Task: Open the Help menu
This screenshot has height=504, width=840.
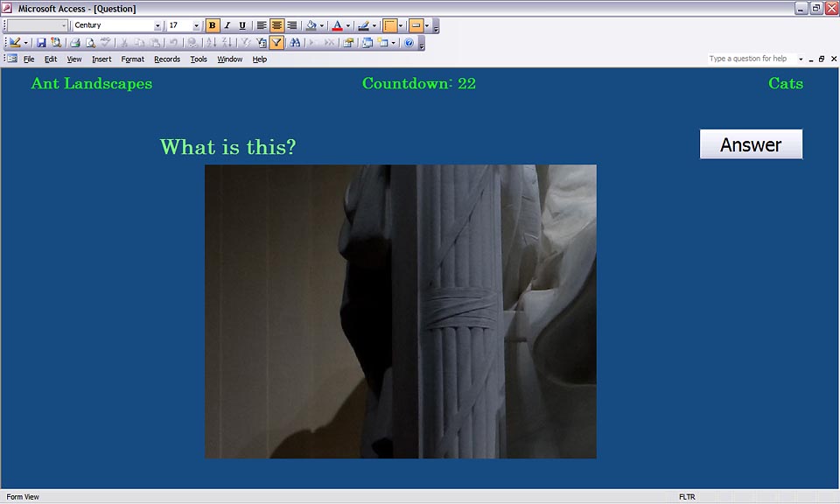Action: pos(259,59)
